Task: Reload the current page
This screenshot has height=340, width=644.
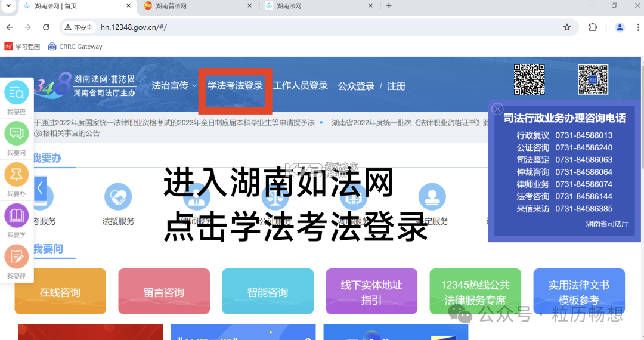Action: click(46, 27)
